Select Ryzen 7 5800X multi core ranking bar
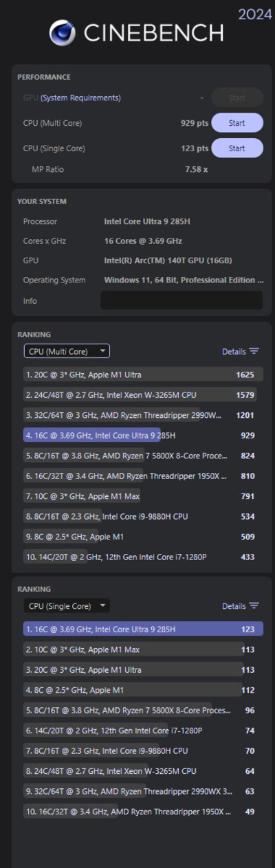The height and width of the screenshot is (868, 275). click(143, 456)
